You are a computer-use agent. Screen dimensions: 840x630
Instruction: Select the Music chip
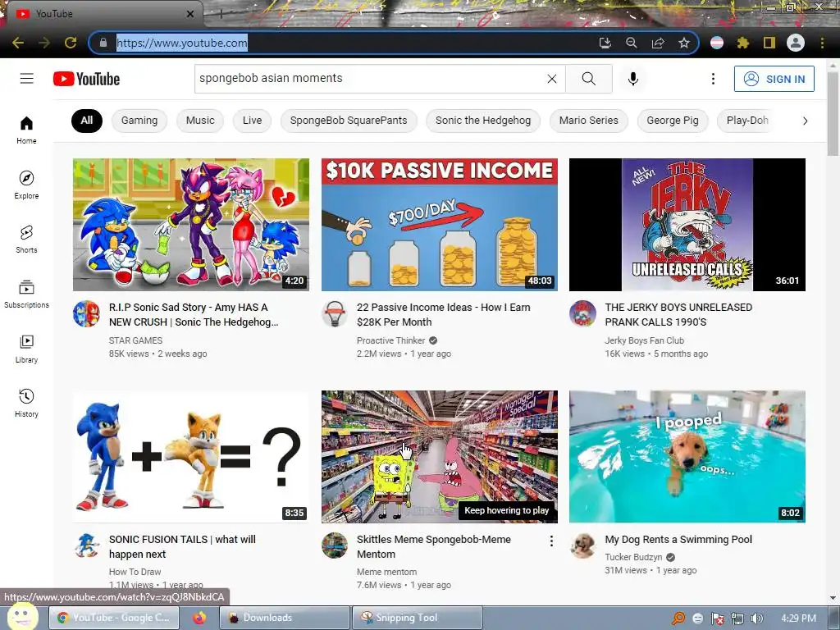[200, 121]
